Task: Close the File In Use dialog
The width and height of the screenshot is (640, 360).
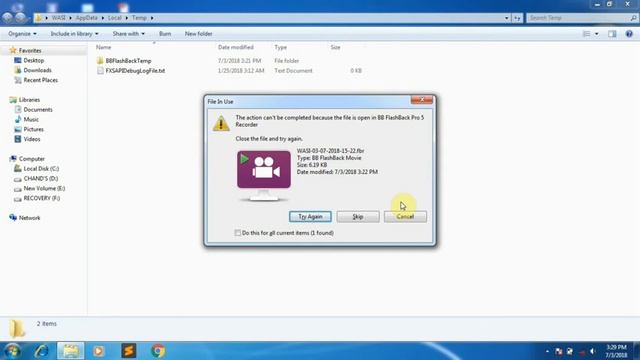Action: 422,100
